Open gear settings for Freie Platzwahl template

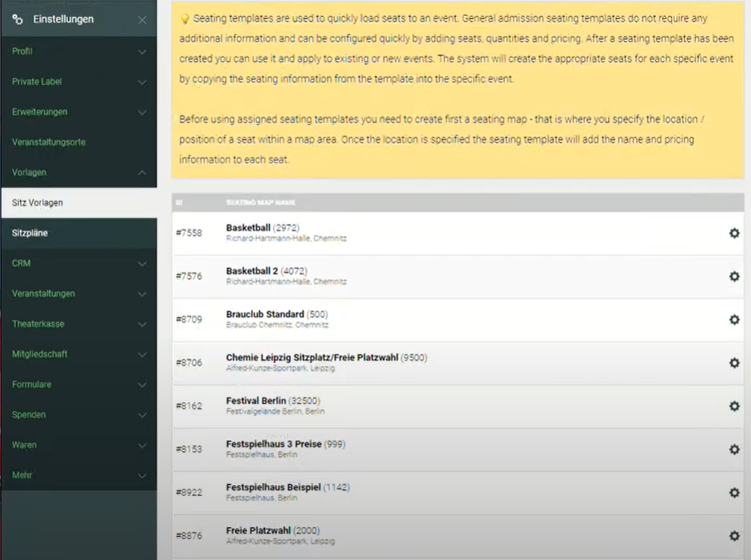coord(733,536)
